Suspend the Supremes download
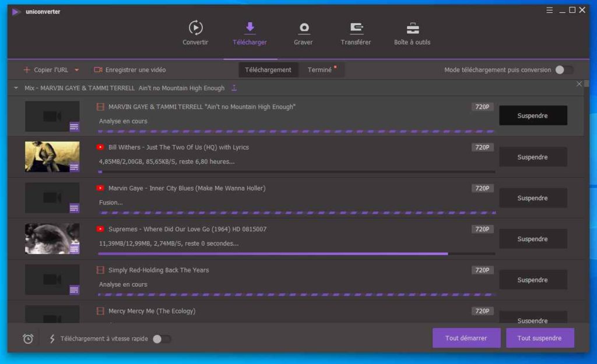The image size is (597, 364). click(x=533, y=239)
